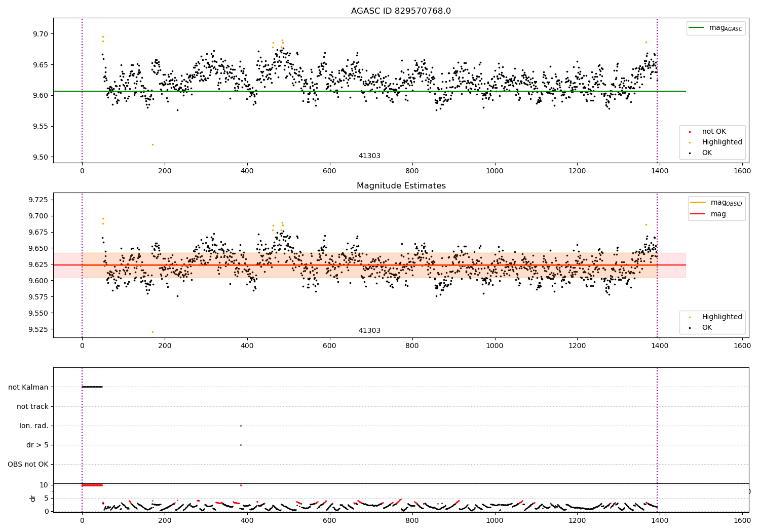Select the green mag AGASC legend line

697,28
